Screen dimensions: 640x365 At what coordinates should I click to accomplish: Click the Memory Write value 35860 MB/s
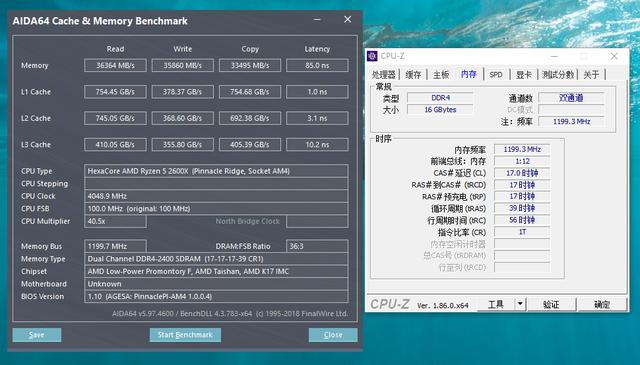tap(182, 65)
